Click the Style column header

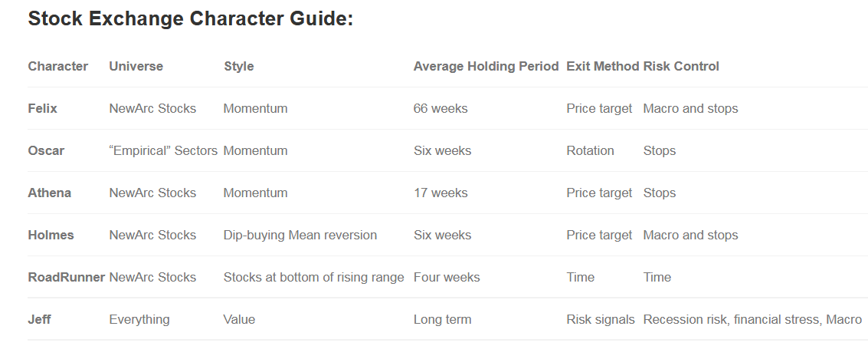point(239,66)
